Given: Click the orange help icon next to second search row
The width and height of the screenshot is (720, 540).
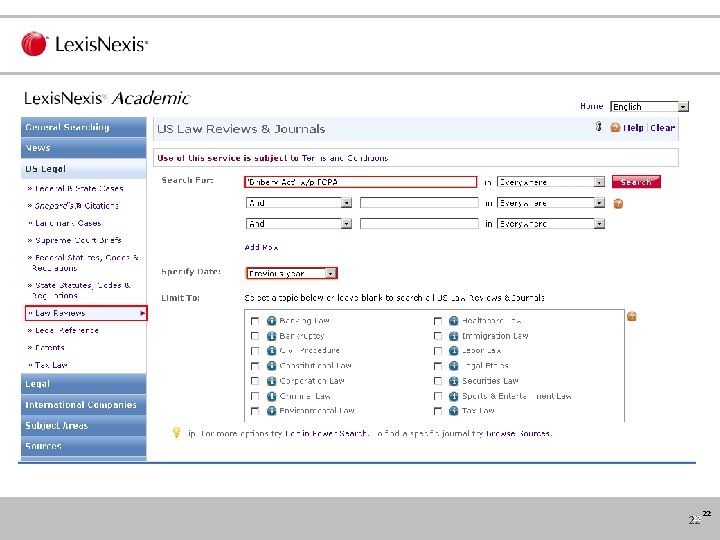Looking at the screenshot, I should [618, 203].
